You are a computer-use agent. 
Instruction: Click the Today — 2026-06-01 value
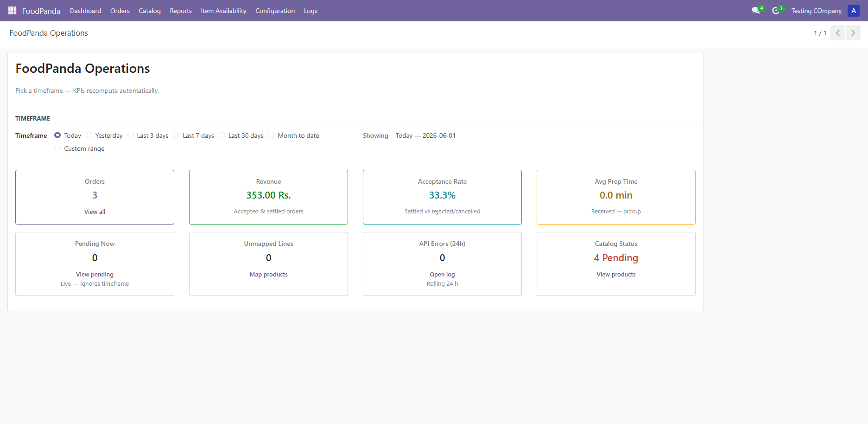tap(425, 135)
